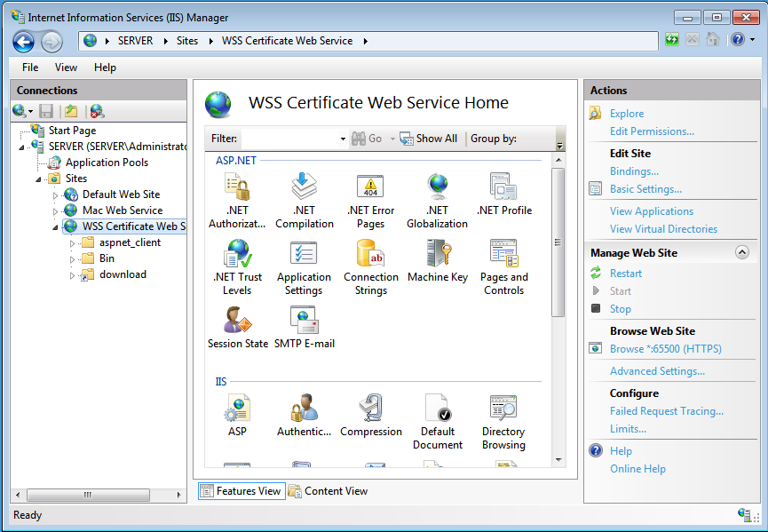Screen dimensions: 768x532
Task: Click Stop under Manage Web Site
Action: (x=620, y=309)
